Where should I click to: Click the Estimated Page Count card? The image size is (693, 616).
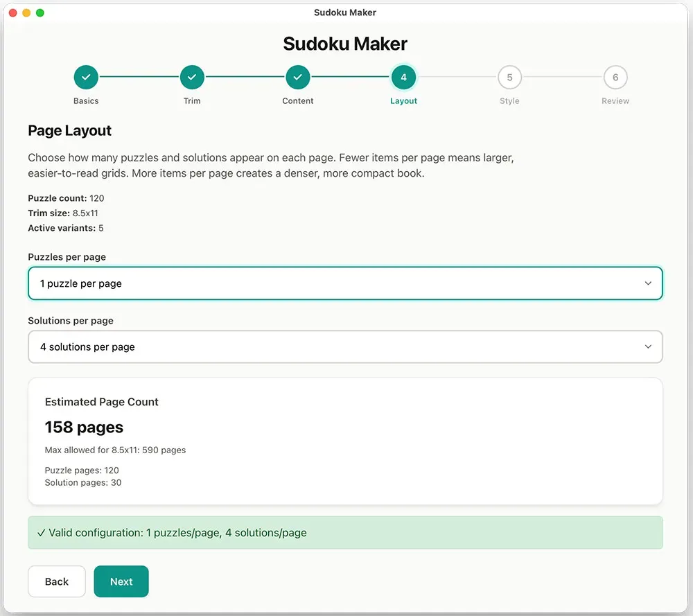[345, 441]
